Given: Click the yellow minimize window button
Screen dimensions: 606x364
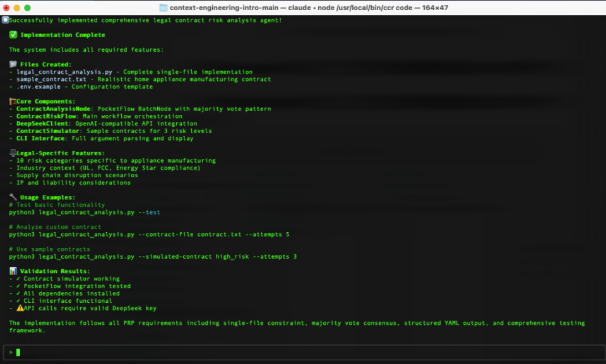Looking at the screenshot, I should 16,8.
